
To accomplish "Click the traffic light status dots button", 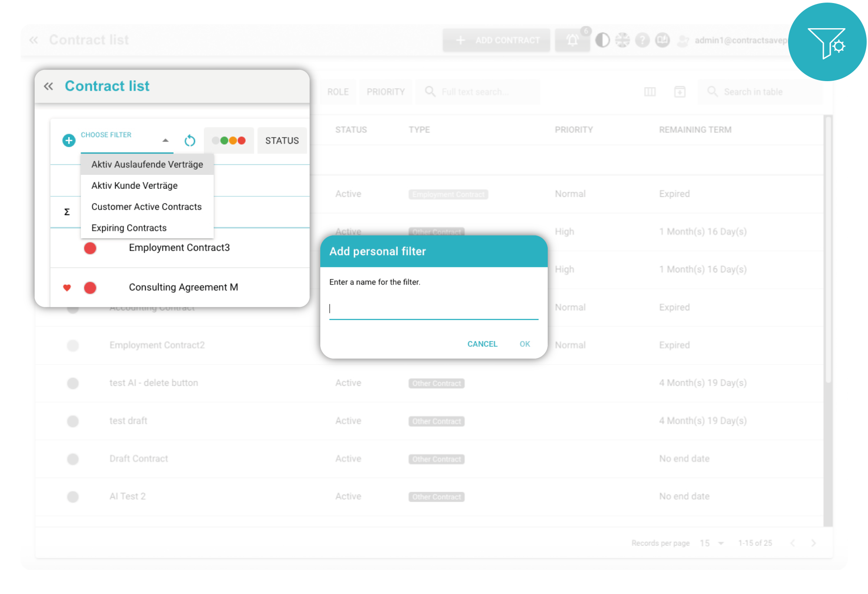I will click(229, 141).
